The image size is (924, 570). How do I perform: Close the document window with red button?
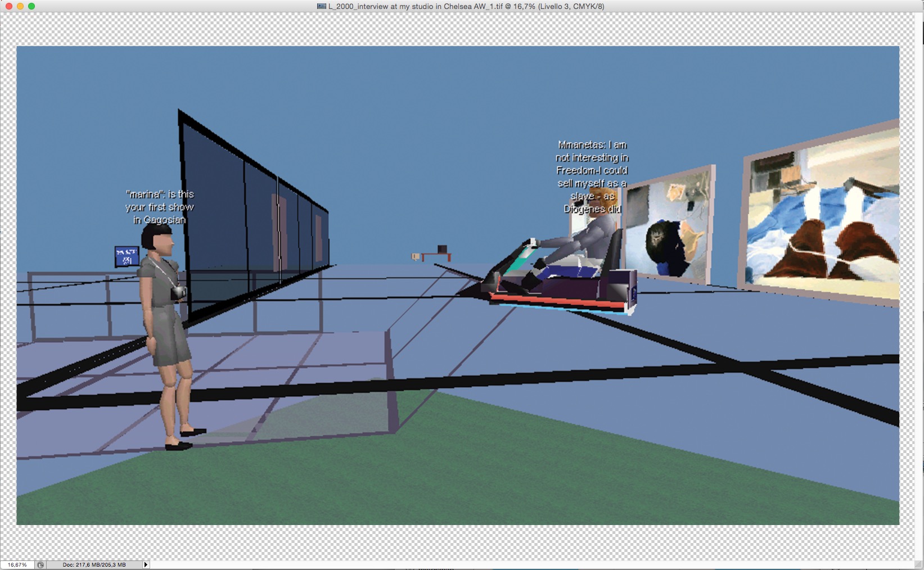(x=8, y=6)
